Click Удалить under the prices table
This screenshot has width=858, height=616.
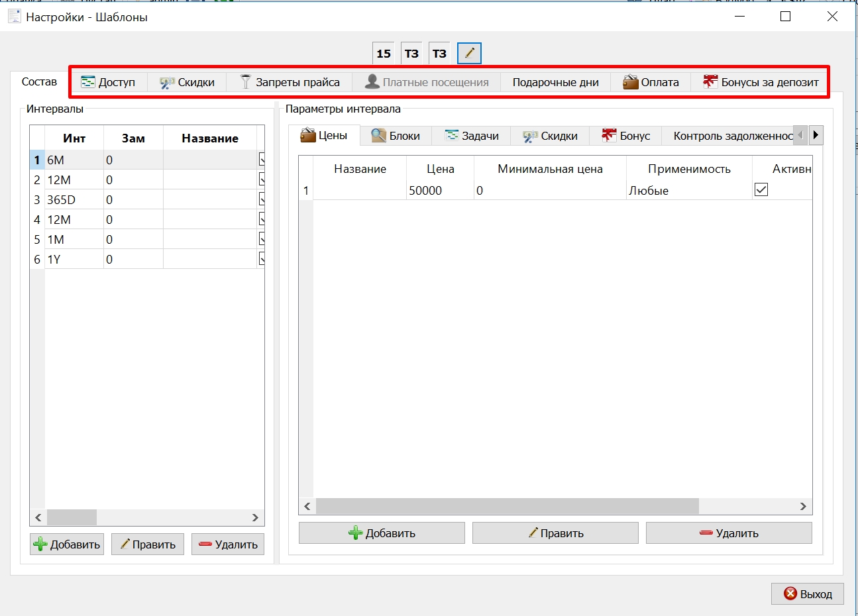pos(729,533)
